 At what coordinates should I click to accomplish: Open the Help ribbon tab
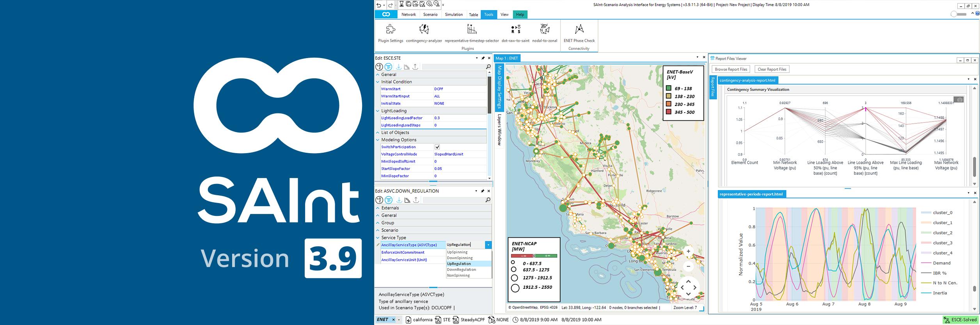520,14
